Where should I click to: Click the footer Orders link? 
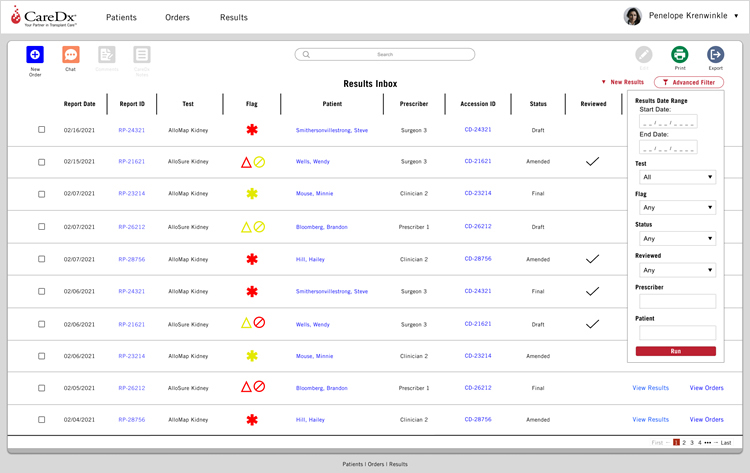(x=376, y=464)
